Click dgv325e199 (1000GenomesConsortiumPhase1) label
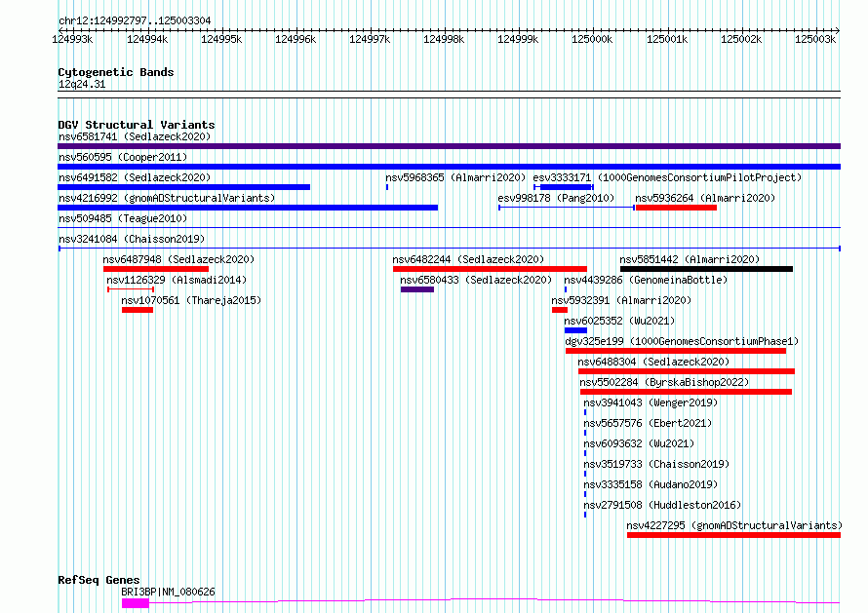Viewport: 868px width, 613px height. tap(682, 341)
